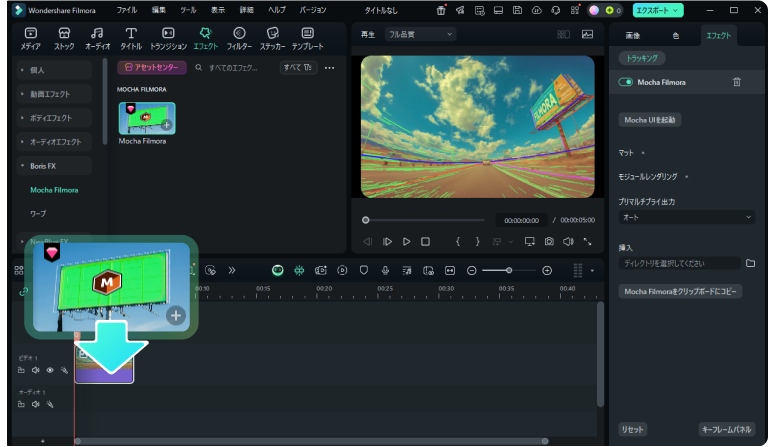Open the トランジション transitions tab

click(x=168, y=39)
